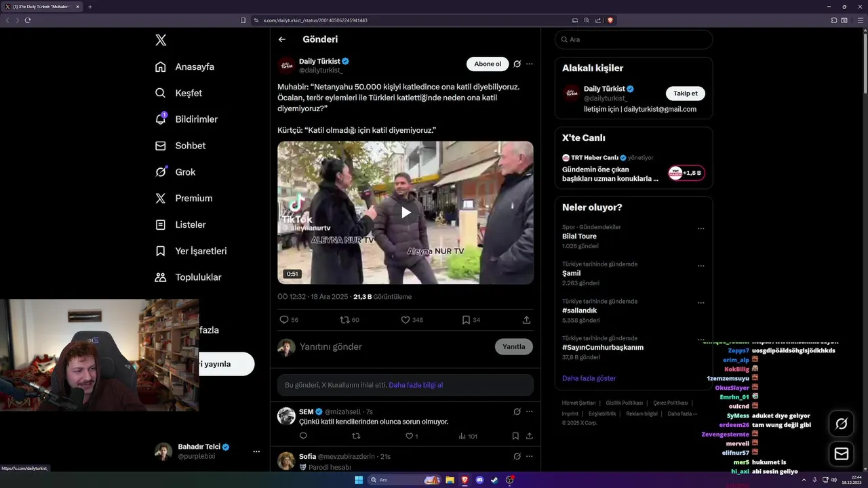Image resolution: width=868 pixels, height=488 pixels.
Task: Open Windows Start menu
Action: pos(358,480)
